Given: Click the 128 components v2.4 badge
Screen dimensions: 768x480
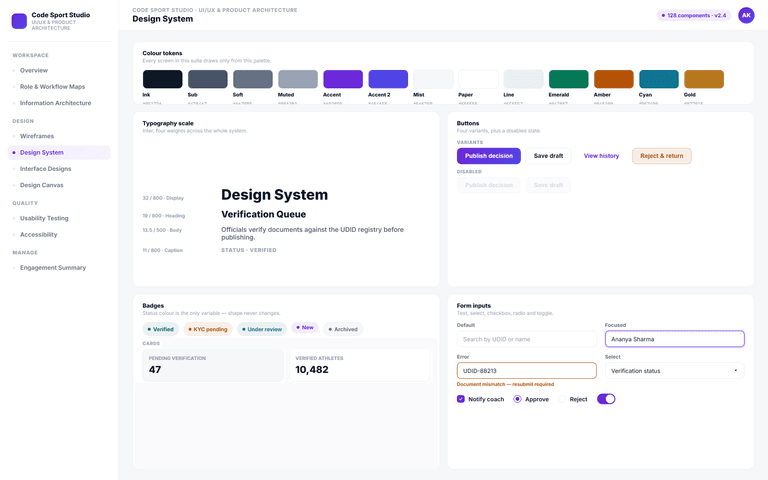Looking at the screenshot, I should point(694,15).
